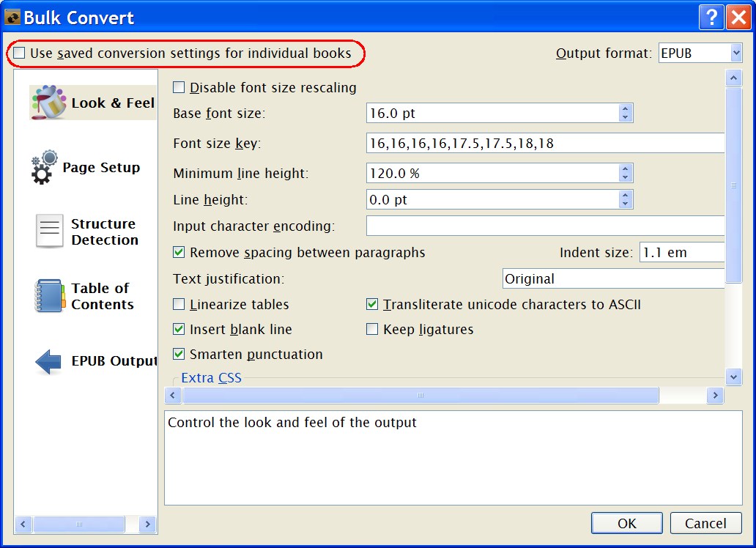Uncheck Remove spacing between paragraphs

tap(179, 252)
